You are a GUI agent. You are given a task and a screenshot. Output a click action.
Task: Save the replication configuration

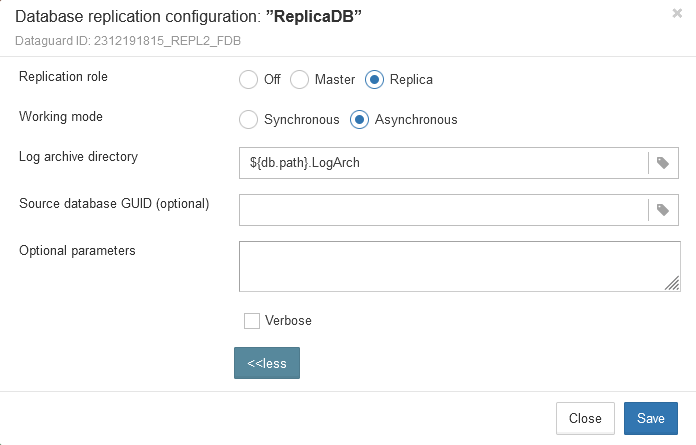click(650, 418)
